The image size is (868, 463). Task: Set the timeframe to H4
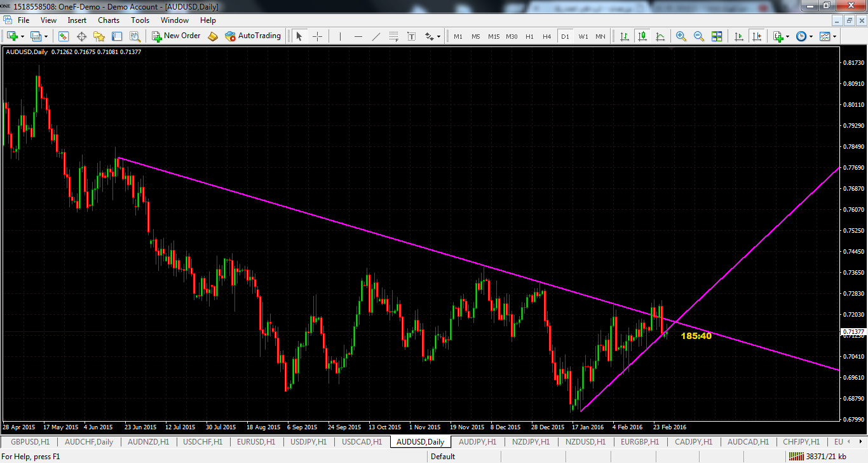click(x=546, y=36)
